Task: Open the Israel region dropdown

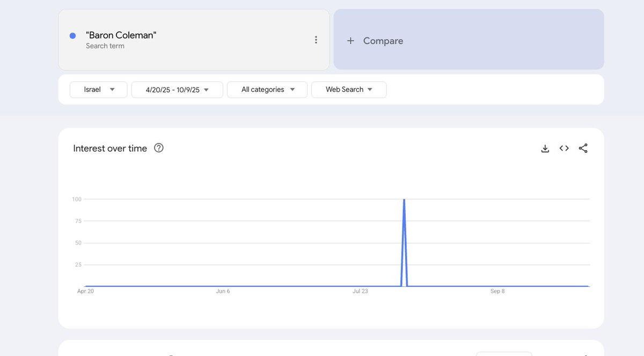Action: point(99,90)
